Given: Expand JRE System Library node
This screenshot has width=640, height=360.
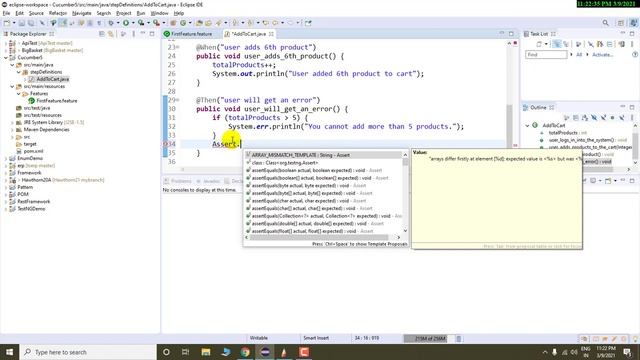Looking at the screenshot, I should pos(12,122).
